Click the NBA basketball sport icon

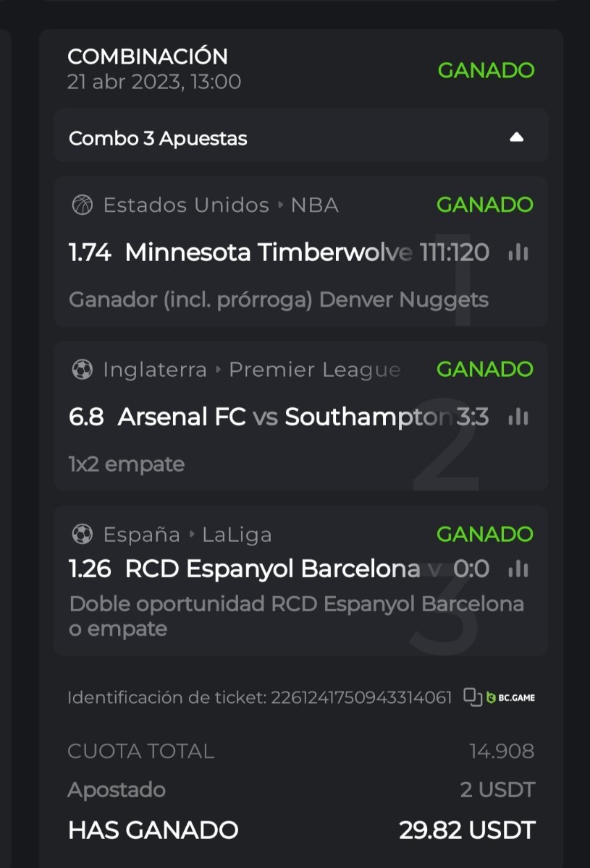[x=82, y=205]
